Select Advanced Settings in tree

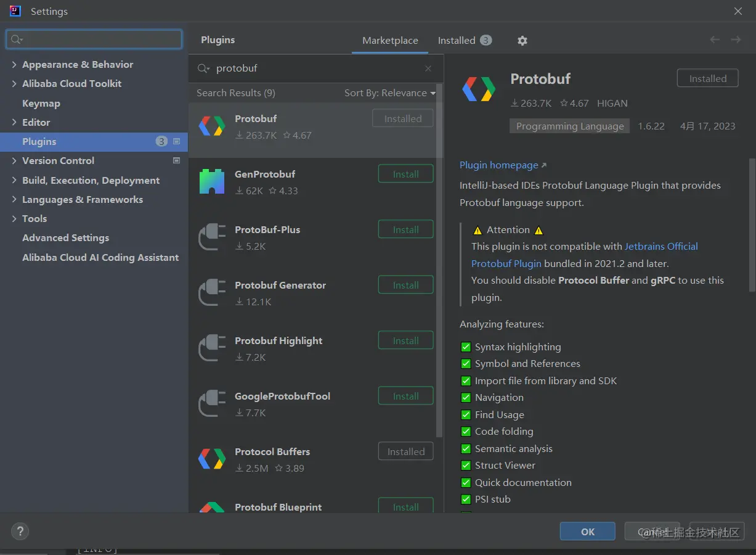pyautogui.click(x=66, y=237)
